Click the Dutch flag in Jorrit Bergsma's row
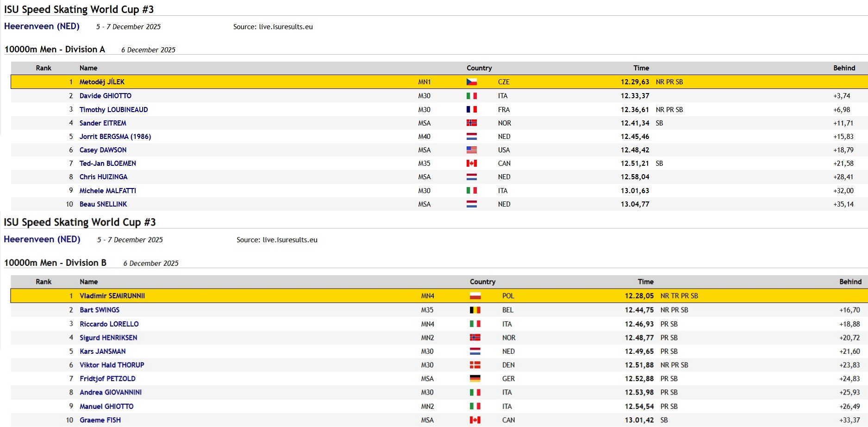 (471, 137)
